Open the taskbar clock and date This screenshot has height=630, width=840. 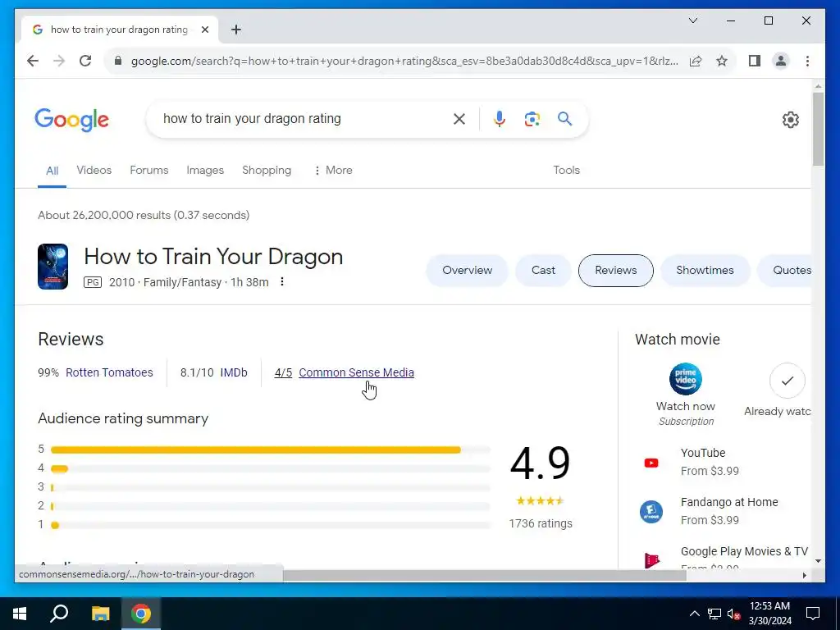(769, 614)
